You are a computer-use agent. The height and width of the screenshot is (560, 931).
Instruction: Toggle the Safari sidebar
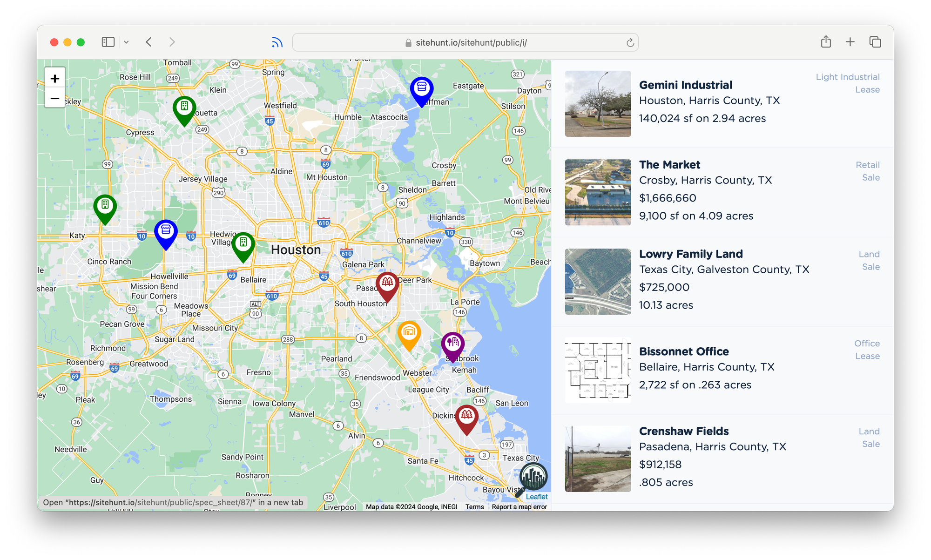(x=108, y=42)
